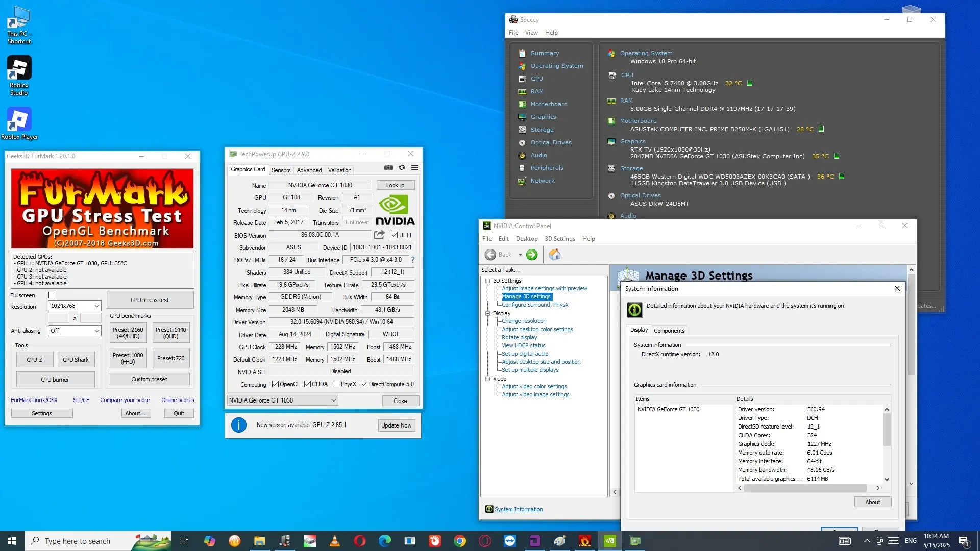Open the Anti-aliasing dropdown in FurMark
The height and width of the screenshot is (551, 980).
click(x=75, y=331)
